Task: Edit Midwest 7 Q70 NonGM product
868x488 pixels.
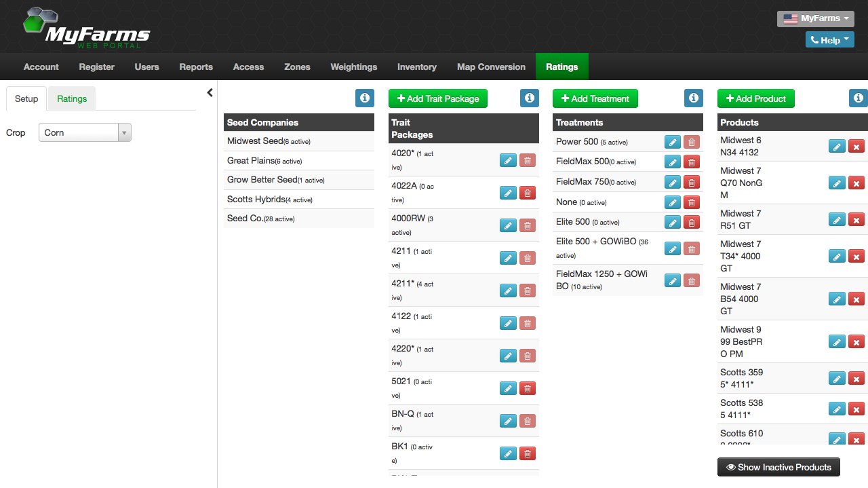Action: (x=837, y=183)
